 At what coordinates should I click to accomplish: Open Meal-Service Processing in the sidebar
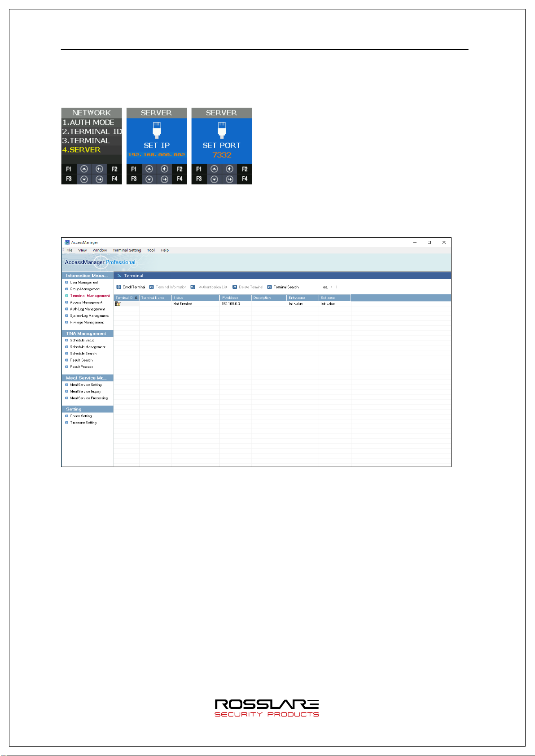[x=89, y=398]
